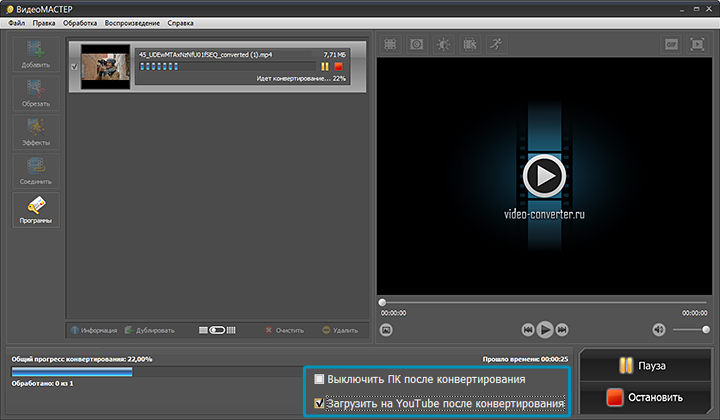Click the brightness adjustment icon
The width and height of the screenshot is (720, 420).
443,45
